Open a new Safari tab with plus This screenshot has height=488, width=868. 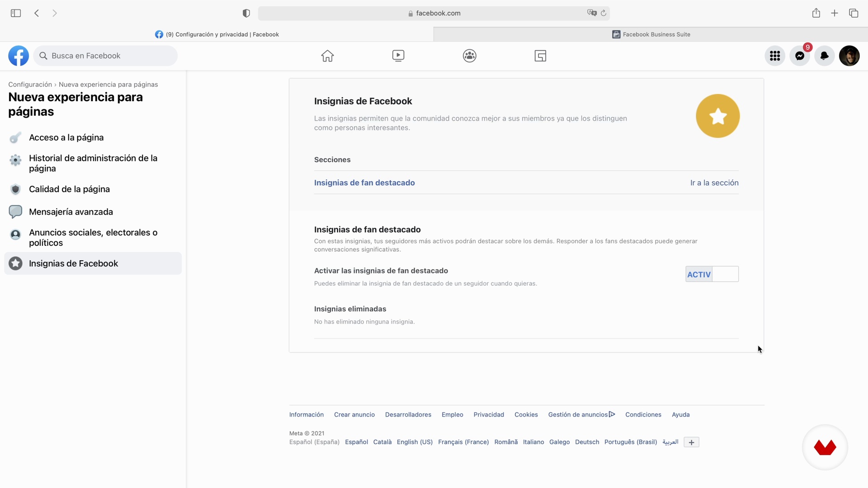pyautogui.click(x=835, y=13)
